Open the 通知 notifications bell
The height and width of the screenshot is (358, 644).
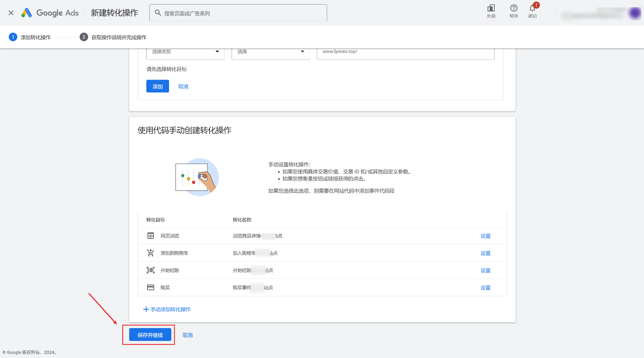point(532,11)
